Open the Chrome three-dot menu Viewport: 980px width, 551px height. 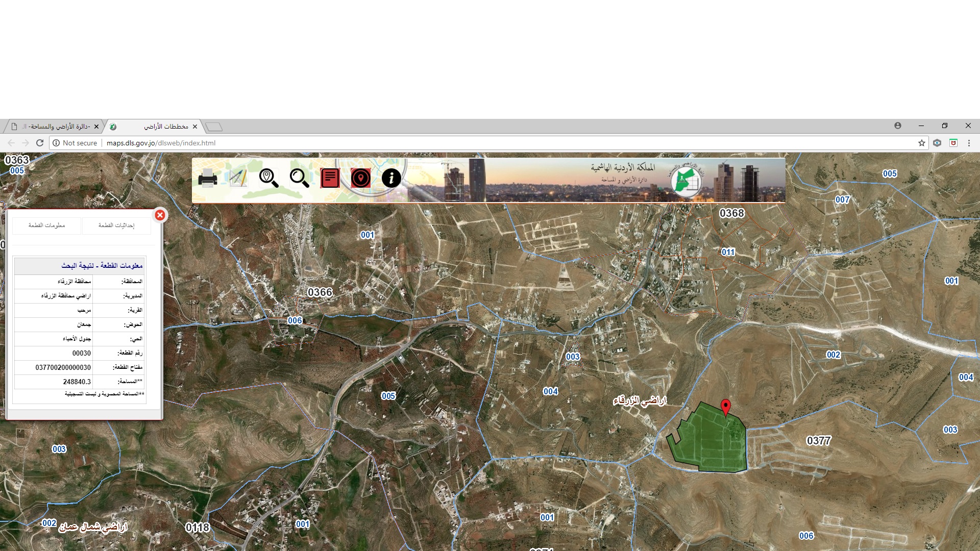point(969,143)
